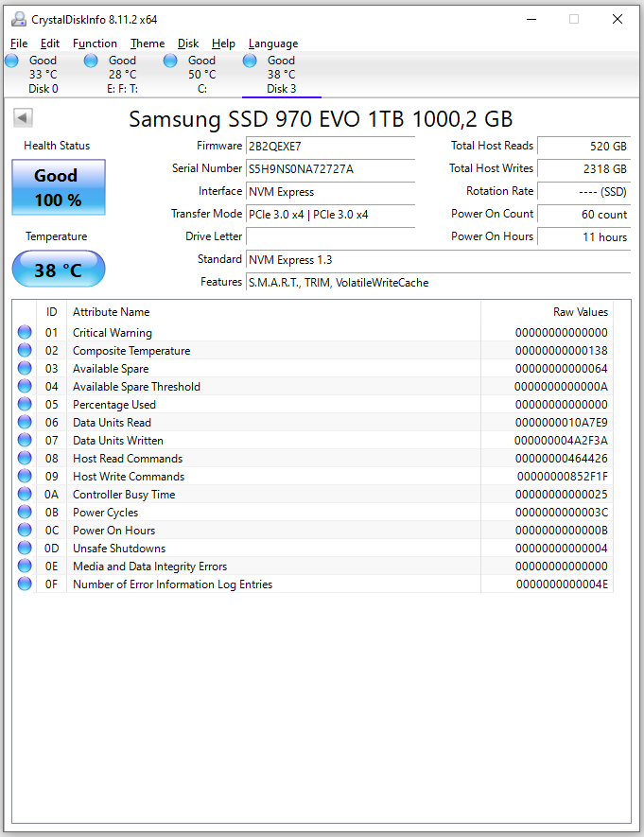Select the C: disk status orb

coord(170,61)
